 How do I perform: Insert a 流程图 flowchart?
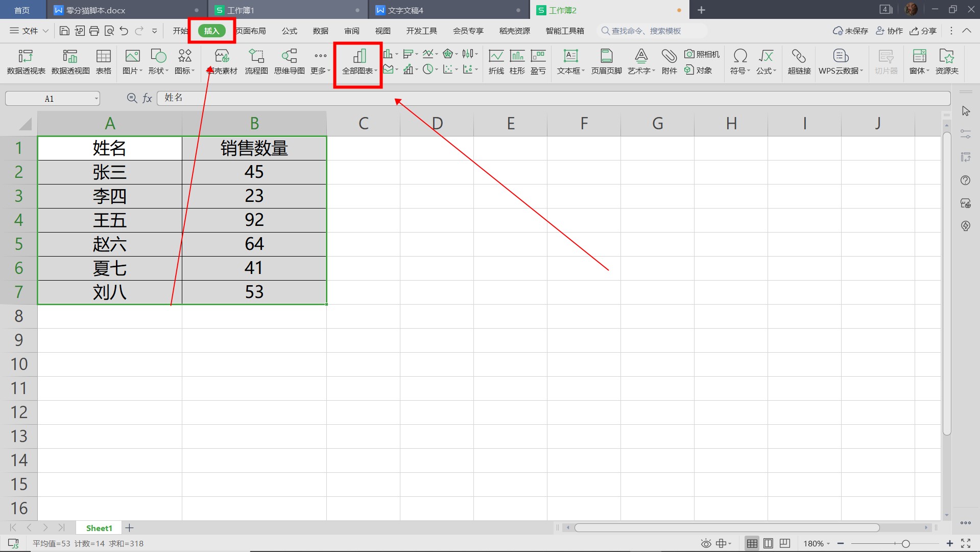pyautogui.click(x=256, y=61)
